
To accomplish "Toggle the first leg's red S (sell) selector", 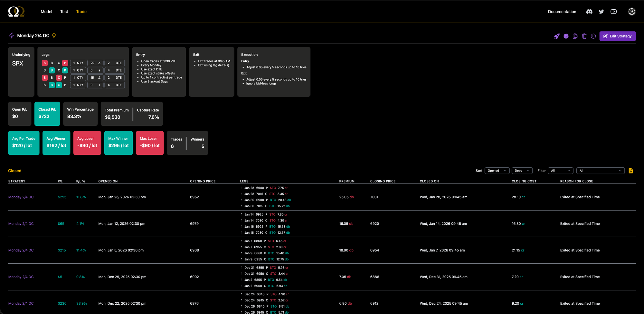I will (x=45, y=63).
